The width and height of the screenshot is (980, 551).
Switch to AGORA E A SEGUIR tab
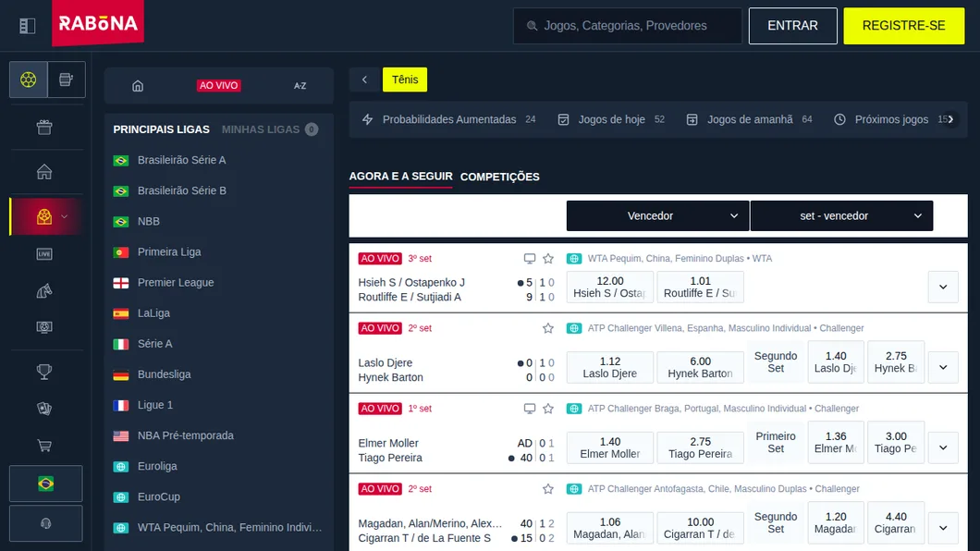(400, 177)
